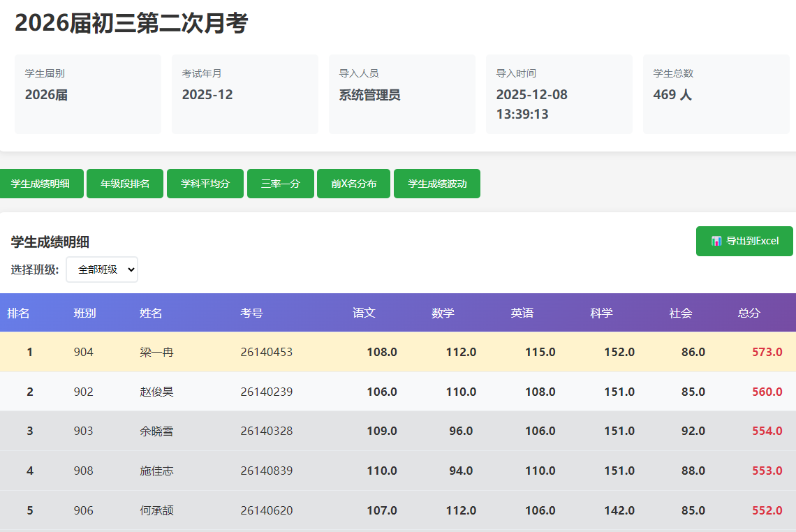Screen dimensions: 796x532
Task: Click the Excel chart icon on export button
Action: [716, 241]
